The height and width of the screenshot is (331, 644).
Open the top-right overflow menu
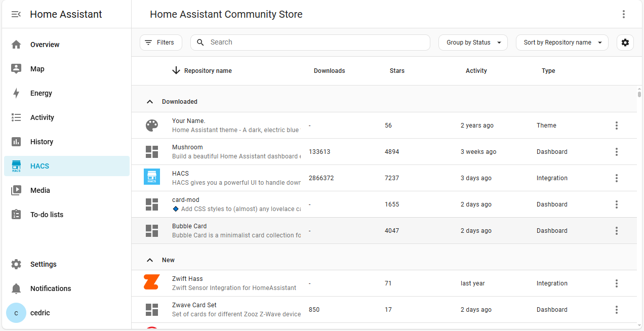coord(624,14)
